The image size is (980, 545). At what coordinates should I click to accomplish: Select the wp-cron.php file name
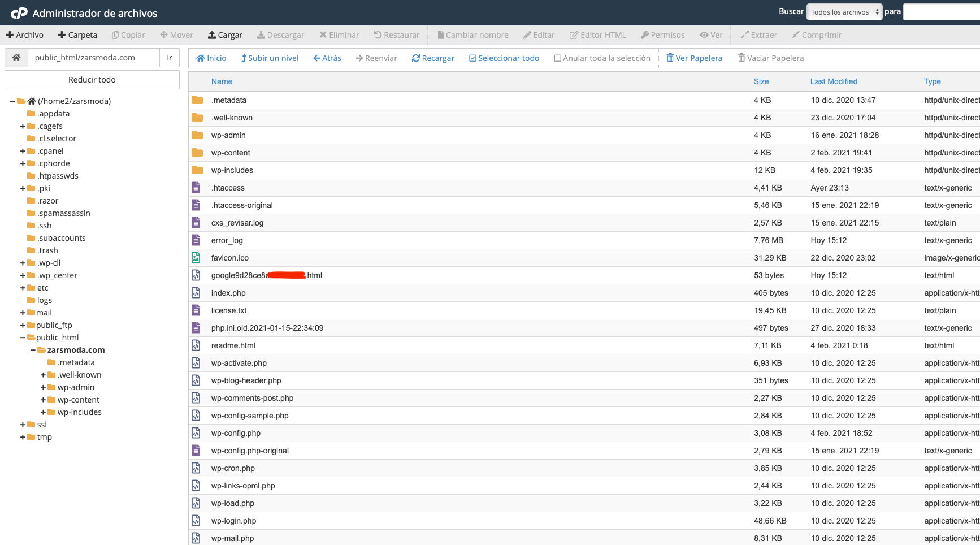click(x=233, y=468)
